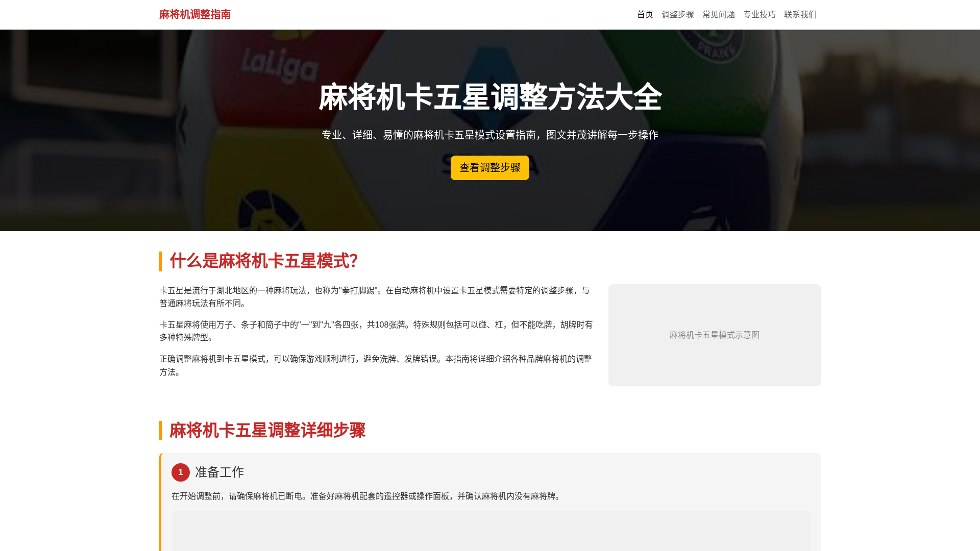Click the paragraph starting 卡五星麻将使用万子
The image size is (980, 551).
click(x=376, y=331)
